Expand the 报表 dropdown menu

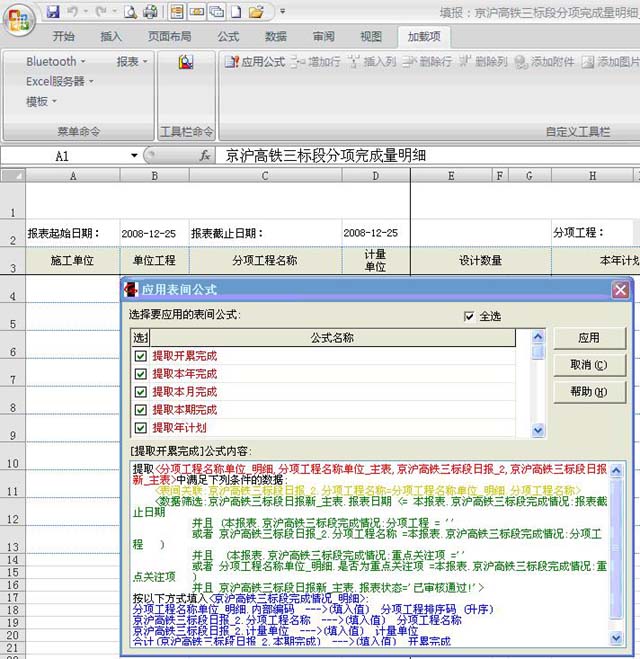(x=131, y=62)
